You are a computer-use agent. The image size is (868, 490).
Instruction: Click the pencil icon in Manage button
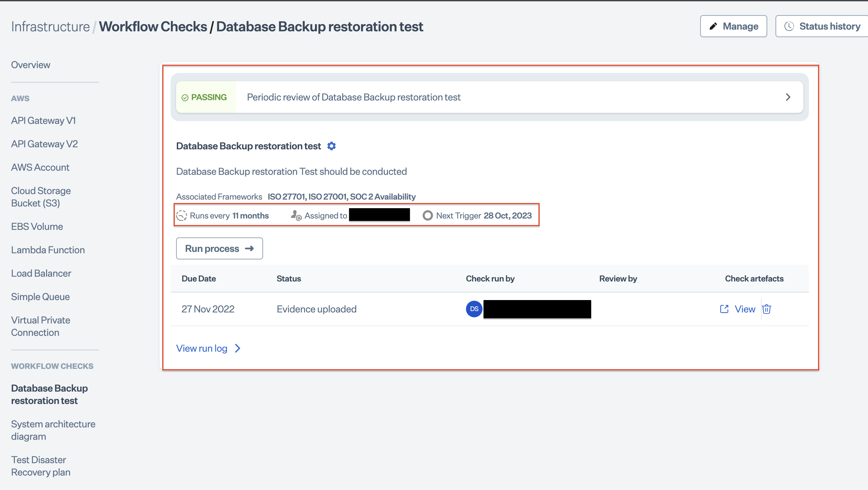[713, 26]
